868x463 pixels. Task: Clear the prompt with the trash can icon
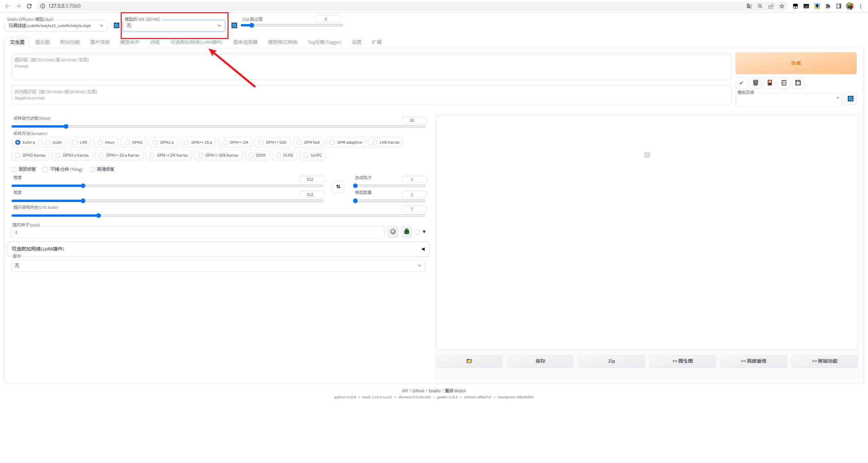tap(756, 83)
